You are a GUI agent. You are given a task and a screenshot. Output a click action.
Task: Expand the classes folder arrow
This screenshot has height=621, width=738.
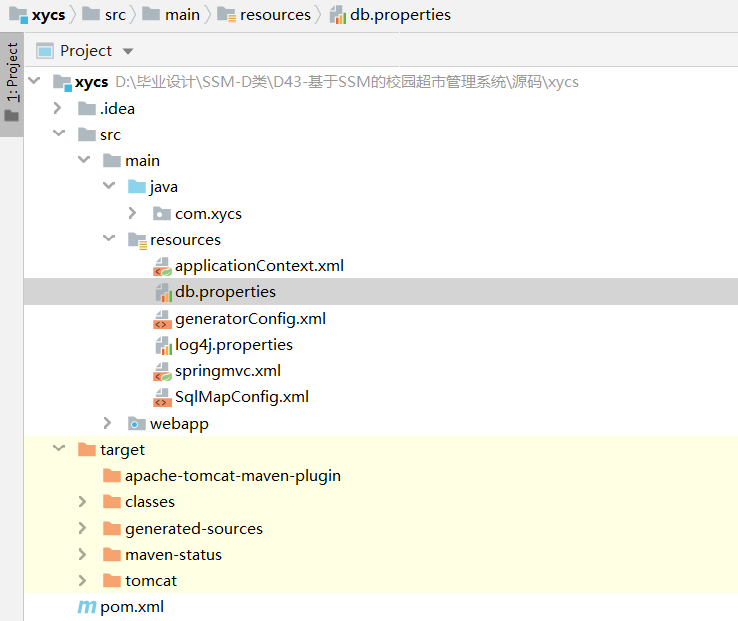84,502
